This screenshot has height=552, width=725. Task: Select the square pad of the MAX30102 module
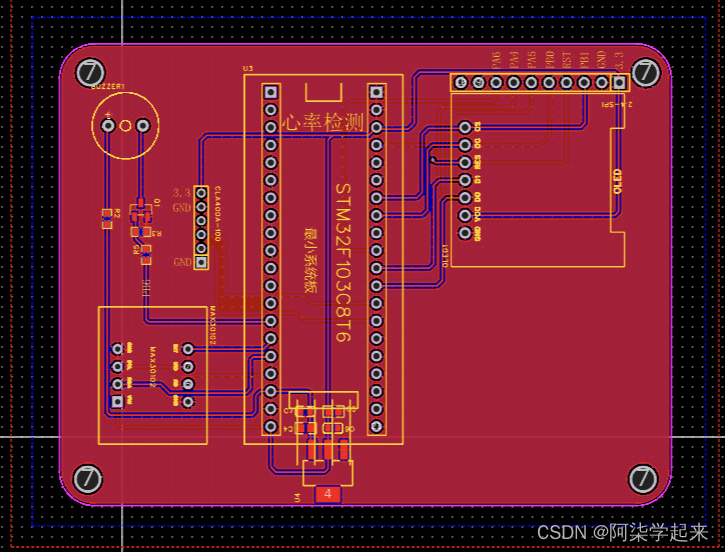pyautogui.click(x=117, y=401)
